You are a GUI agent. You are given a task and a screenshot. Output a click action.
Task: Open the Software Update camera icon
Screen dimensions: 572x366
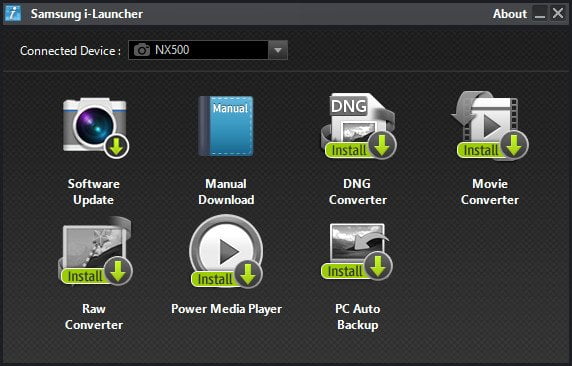96,128
